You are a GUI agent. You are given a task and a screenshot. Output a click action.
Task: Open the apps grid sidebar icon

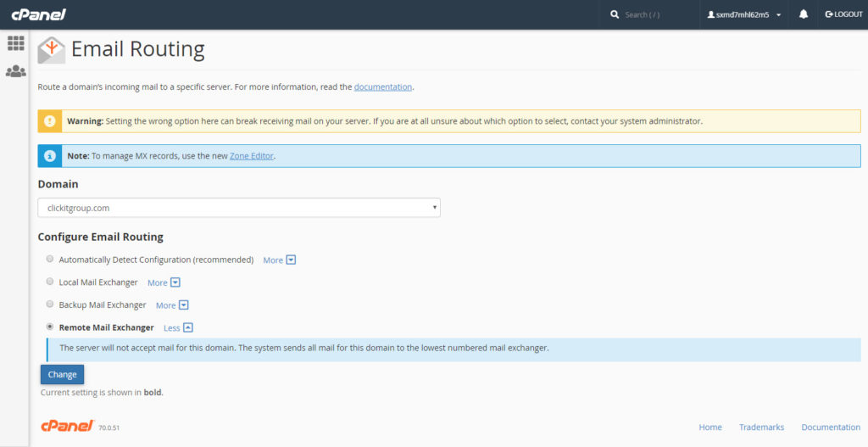[x=15, y=43]
